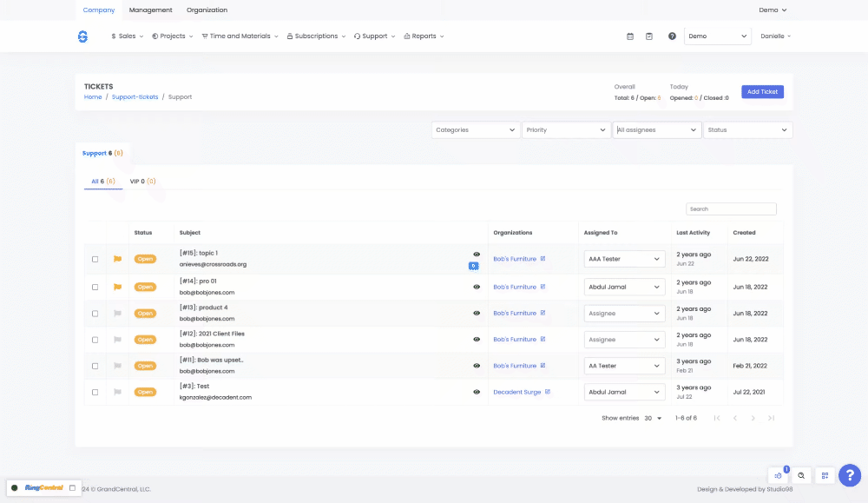
Task: Click the table Search input field
Action: 731,209
